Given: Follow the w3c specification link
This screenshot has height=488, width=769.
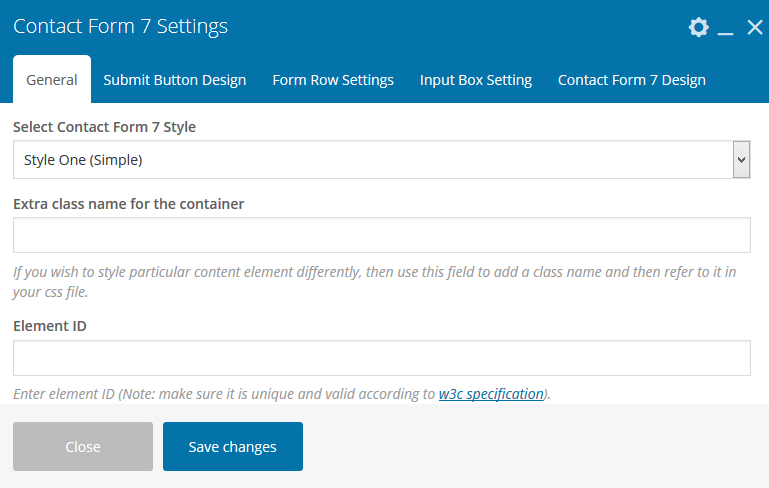Looking at the screenshot, I should [491, 394].
